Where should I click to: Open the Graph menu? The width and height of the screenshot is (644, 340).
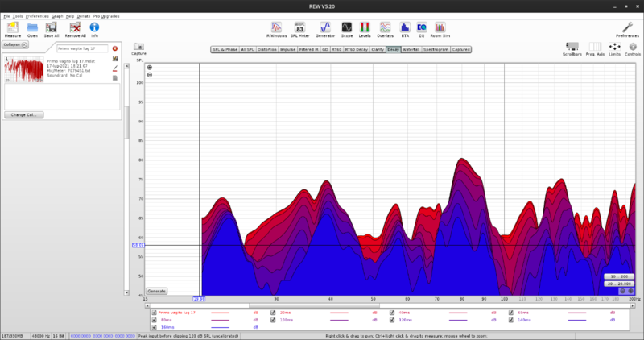pos(57,16)
